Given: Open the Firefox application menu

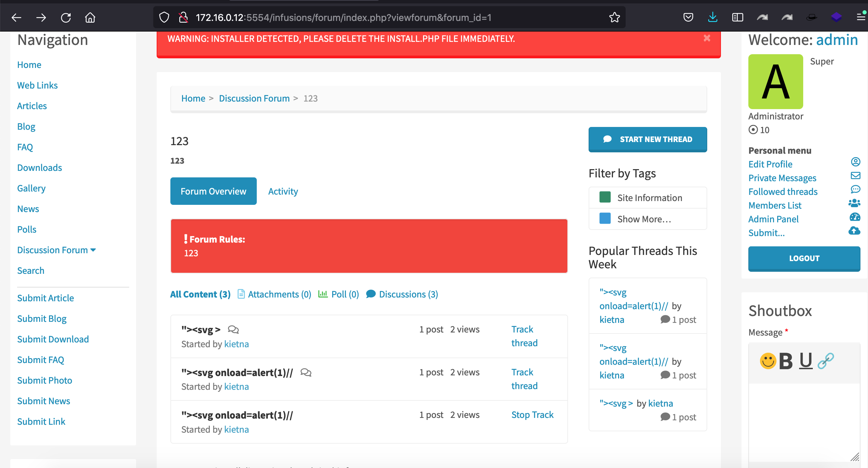Looking at the screenshot, I should [x=861, y=17].
